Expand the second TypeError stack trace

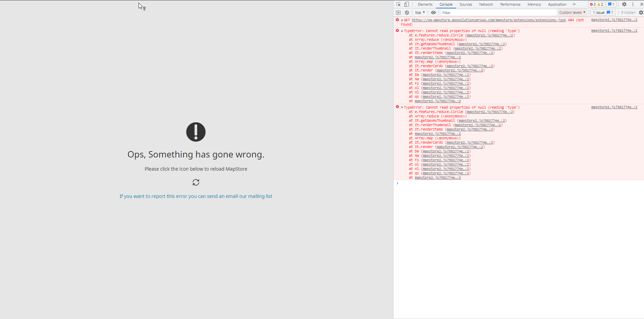[x=402, y=107]
